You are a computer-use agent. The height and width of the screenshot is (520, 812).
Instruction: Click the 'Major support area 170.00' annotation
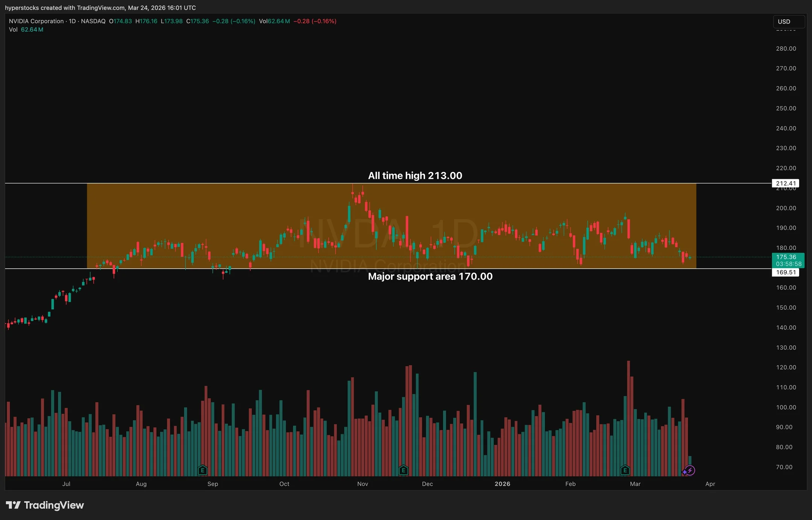[430, 277]
